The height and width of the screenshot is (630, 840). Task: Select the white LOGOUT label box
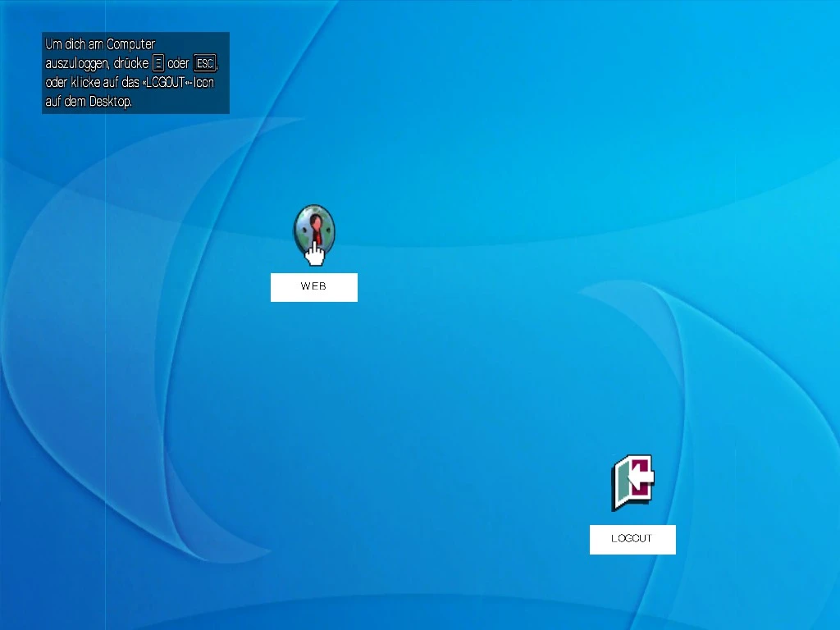(x=632, y=540)
